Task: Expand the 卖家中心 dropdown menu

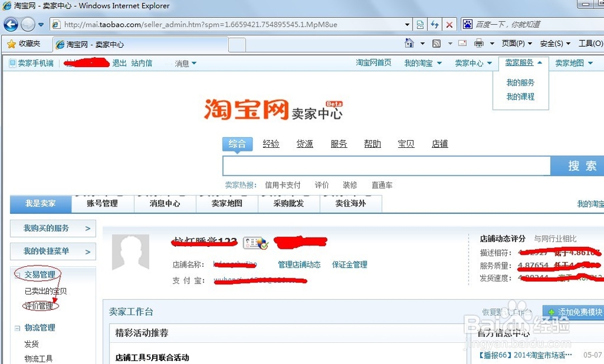Action: pyautogui.click(x=473, y=62)
